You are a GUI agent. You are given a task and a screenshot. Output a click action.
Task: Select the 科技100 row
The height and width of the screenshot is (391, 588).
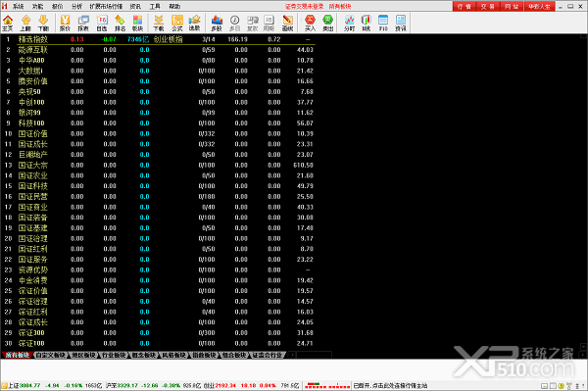click(x=158, y=122)
